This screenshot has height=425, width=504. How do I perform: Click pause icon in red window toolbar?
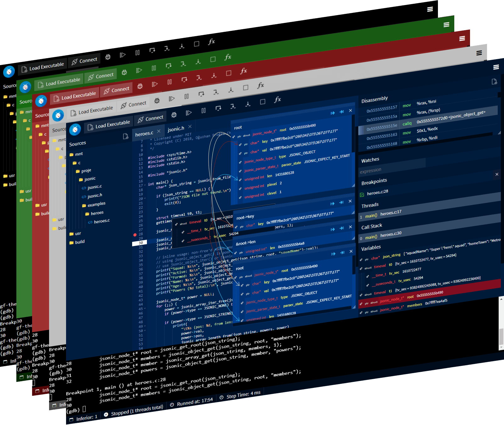pos(170,82)
